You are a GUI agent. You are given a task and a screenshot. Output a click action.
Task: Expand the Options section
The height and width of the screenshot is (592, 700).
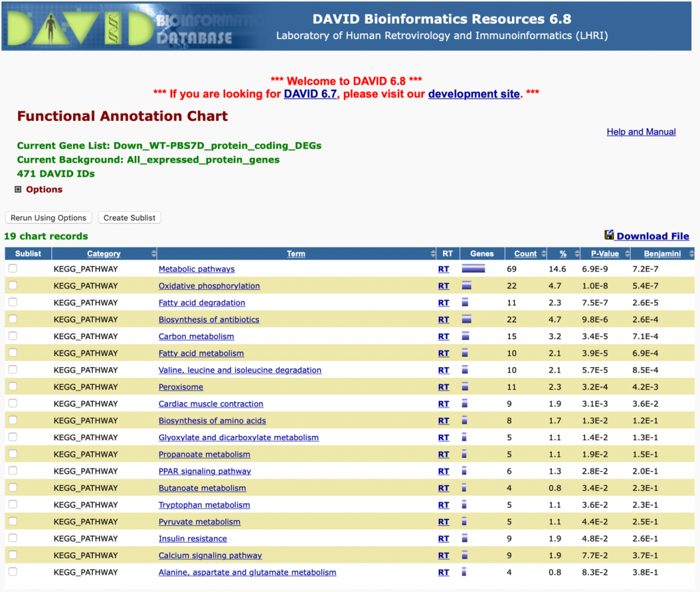(18, 190)
